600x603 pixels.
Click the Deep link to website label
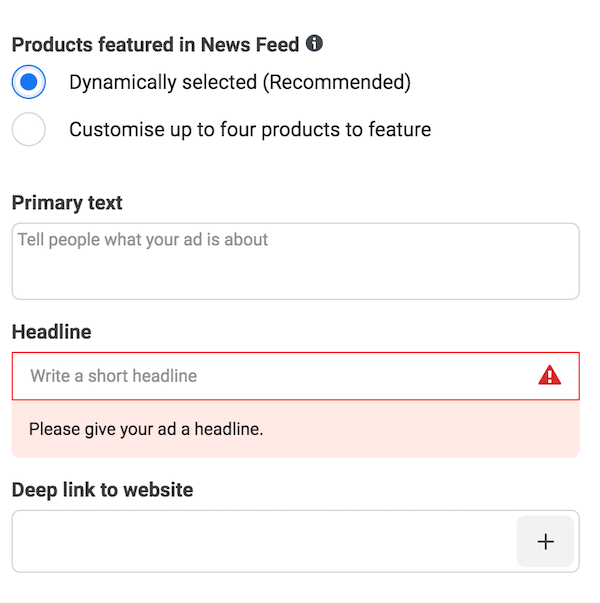103,490
